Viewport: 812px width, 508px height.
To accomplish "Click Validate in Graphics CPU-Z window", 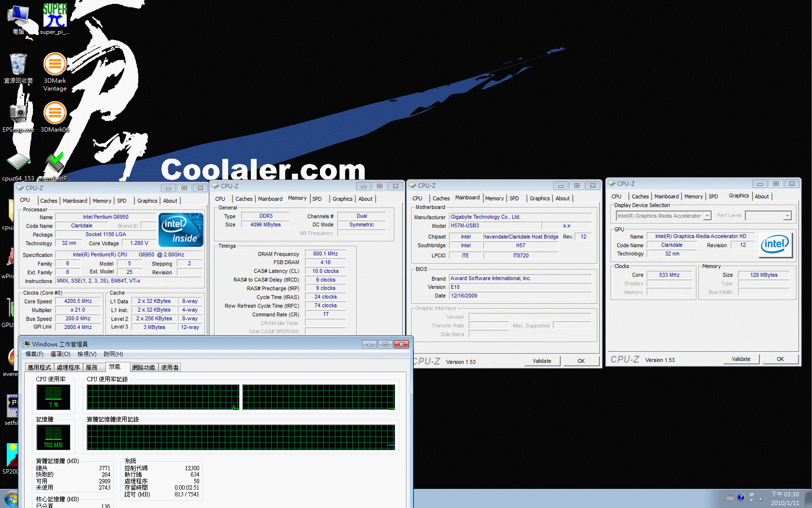I will [x=741, y=359].
